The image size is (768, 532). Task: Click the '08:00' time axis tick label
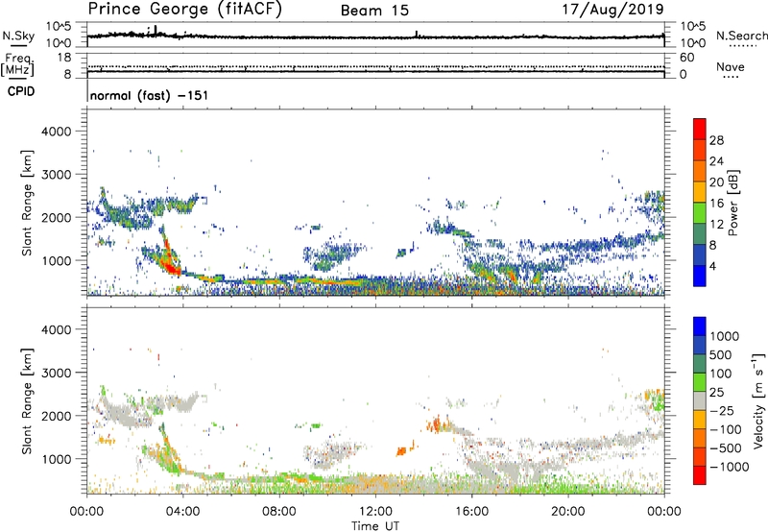coord(279,512)
